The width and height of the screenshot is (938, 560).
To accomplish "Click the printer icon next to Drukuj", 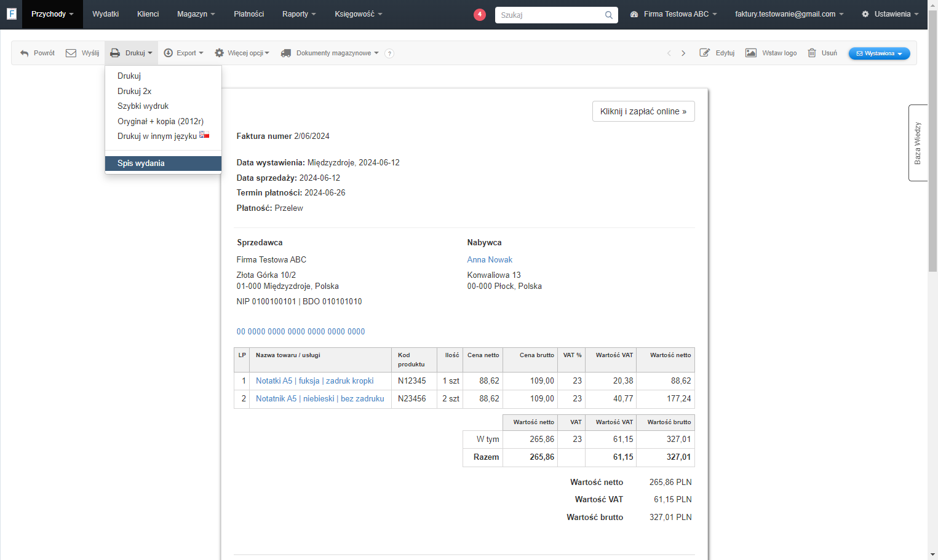I will point(115,53).
